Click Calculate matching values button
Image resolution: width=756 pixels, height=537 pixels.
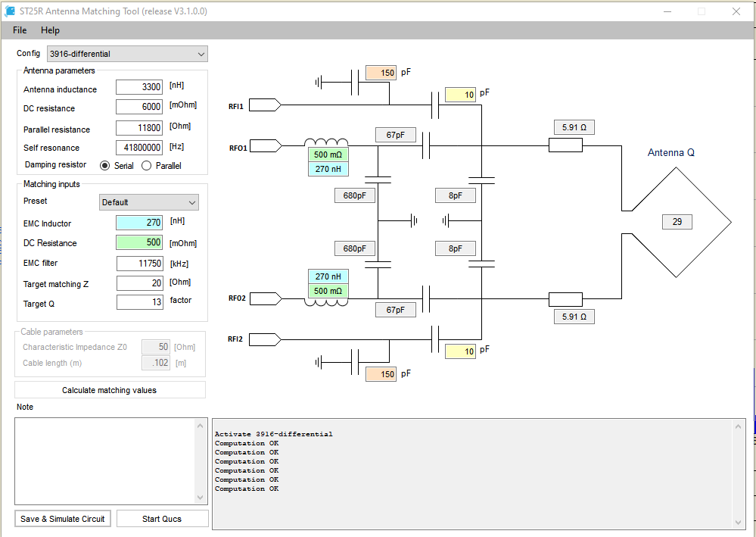click(x=110, y=390)
